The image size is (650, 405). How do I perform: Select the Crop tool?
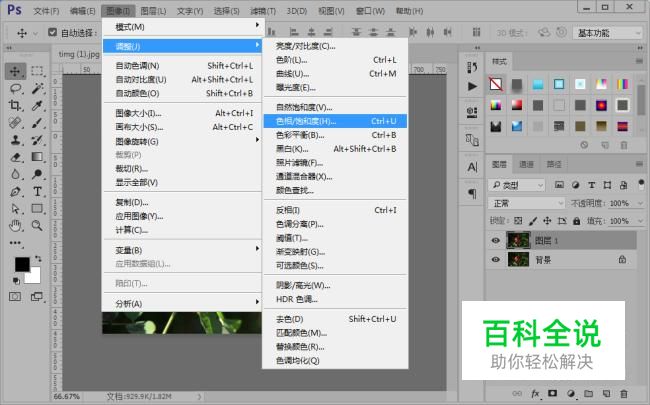pyautogui.click(x=15, y=106)
